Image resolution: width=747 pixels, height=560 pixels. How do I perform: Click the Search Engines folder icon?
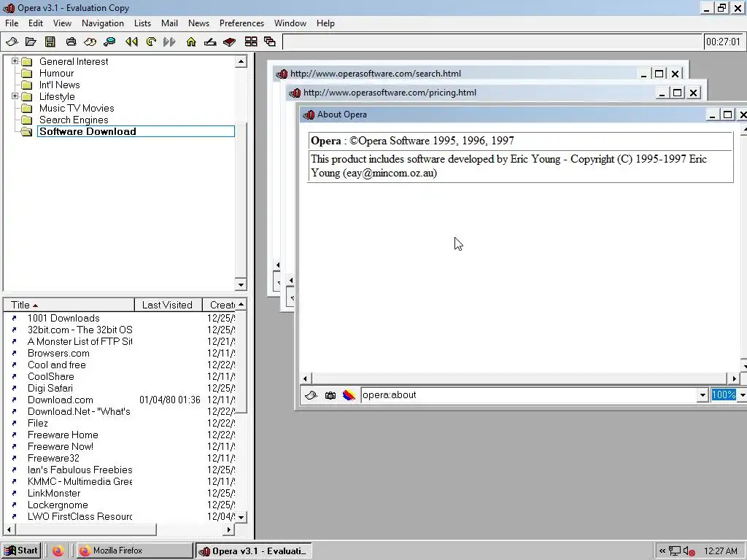tap(27, 120)
